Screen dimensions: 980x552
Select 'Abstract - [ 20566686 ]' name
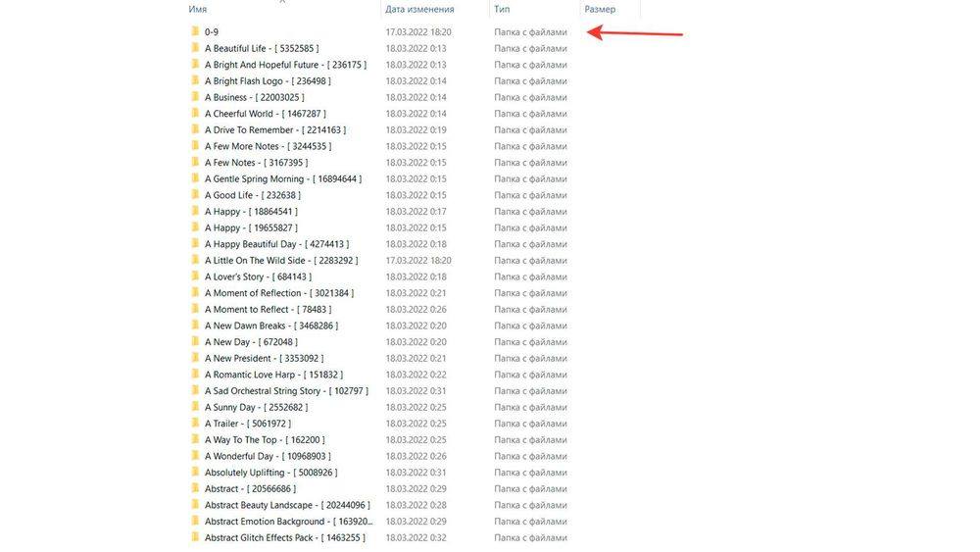tap(251, 487)
